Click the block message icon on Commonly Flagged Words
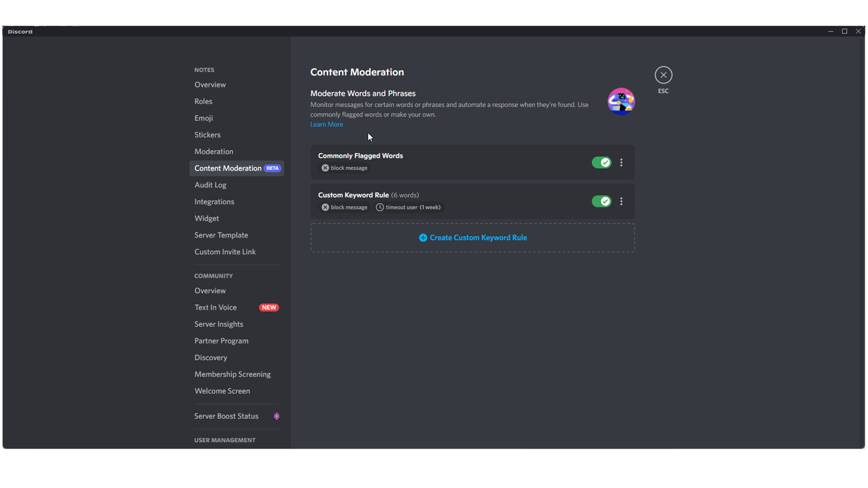The height and width of the screenshot is (488, 868). (324, 168)
